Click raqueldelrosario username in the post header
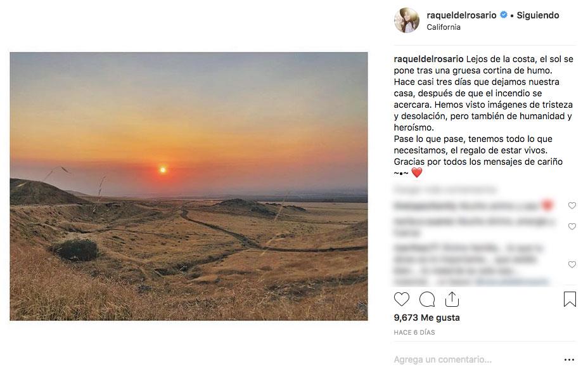This screenshot has width=588, height=374. pos(463,15)
